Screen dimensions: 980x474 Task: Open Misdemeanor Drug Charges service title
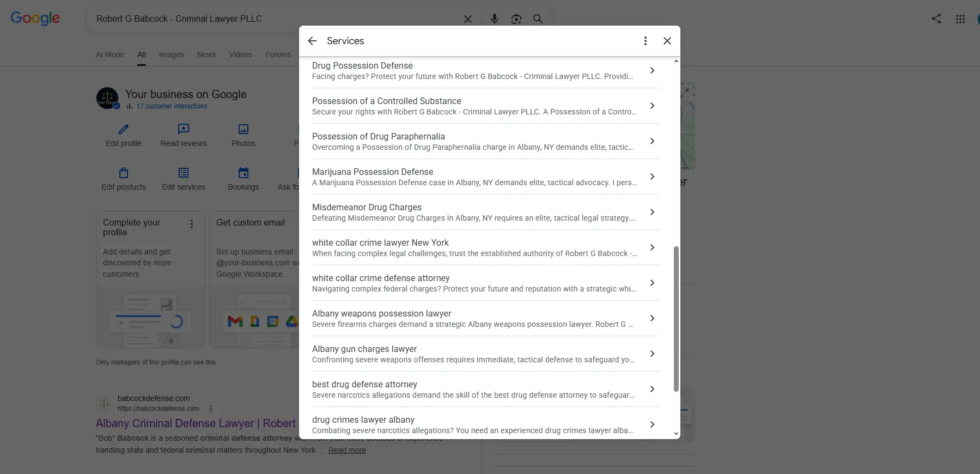[x=367, y=207]
